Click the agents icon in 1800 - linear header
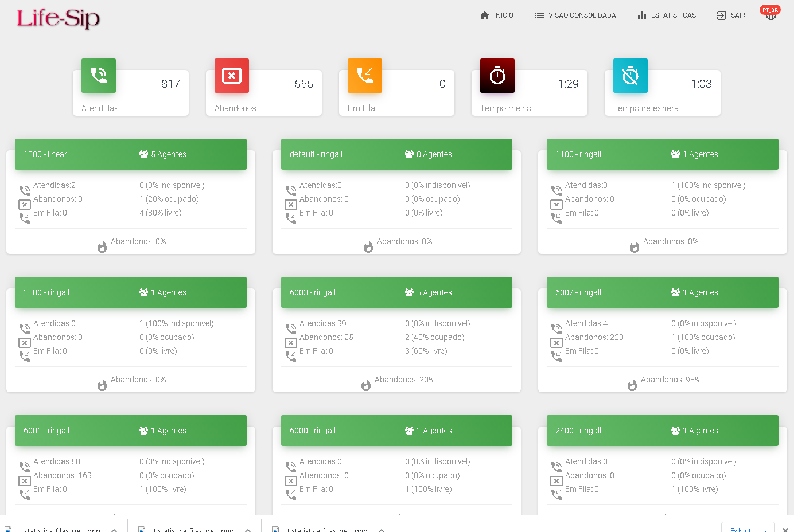 tap(143, 154)
